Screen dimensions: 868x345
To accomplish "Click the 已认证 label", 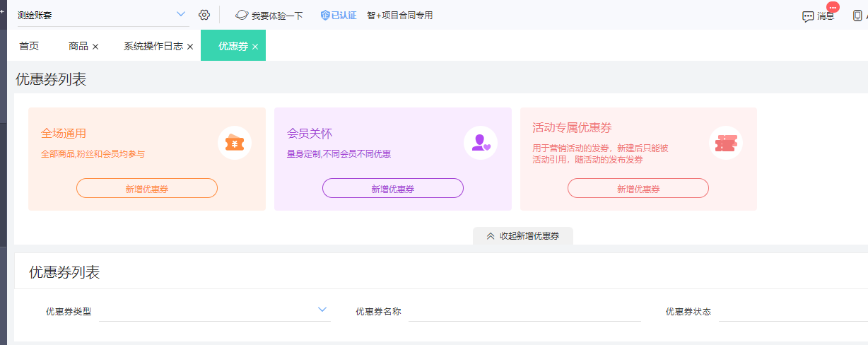I will (x=344, y=16).
